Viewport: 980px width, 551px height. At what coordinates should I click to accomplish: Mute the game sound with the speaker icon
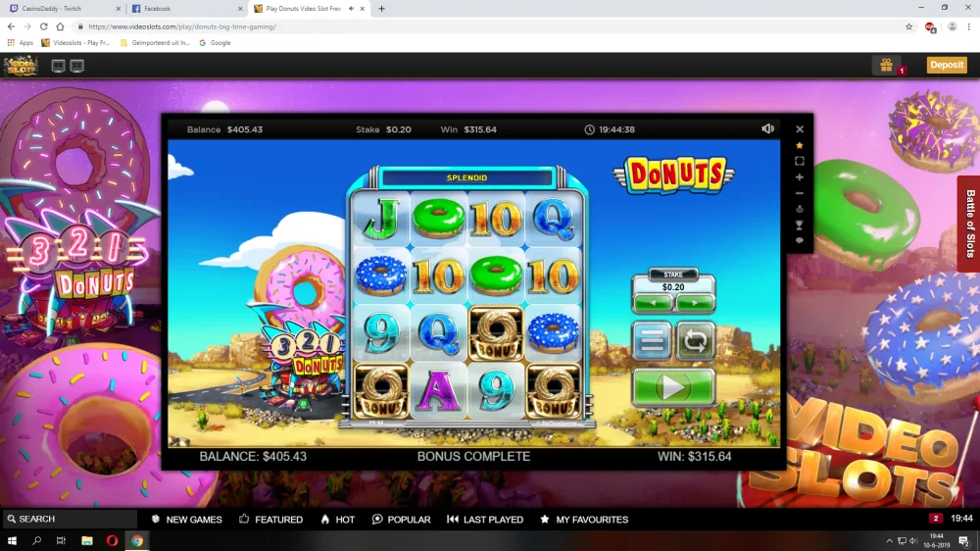[768, 128]
